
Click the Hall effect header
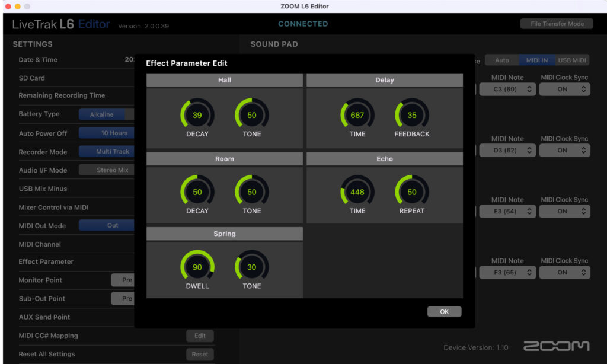coord(225,80)
